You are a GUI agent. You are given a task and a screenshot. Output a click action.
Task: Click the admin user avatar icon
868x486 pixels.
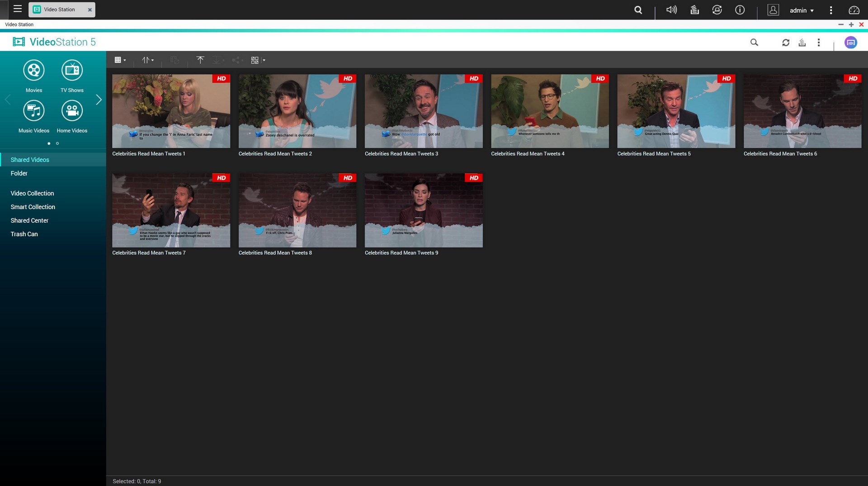point(774,10)
